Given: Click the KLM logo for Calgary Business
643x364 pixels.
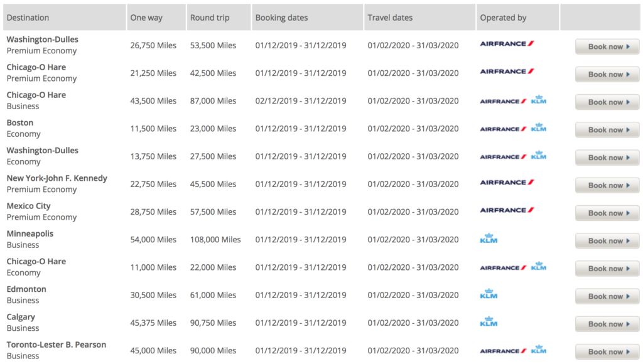Looking at the screenshot, I should point(489,323).
